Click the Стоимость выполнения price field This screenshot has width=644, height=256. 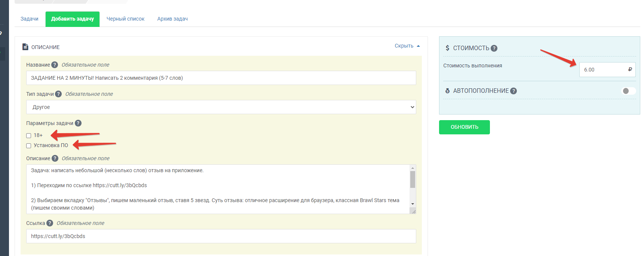pos(604,70)
